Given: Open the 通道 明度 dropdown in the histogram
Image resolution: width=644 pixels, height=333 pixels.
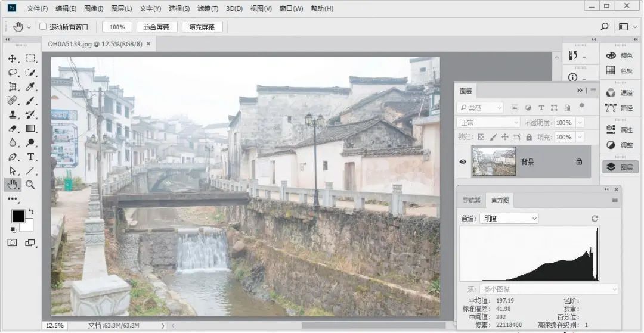Looking at the screenshot, I should coord(509,219).
